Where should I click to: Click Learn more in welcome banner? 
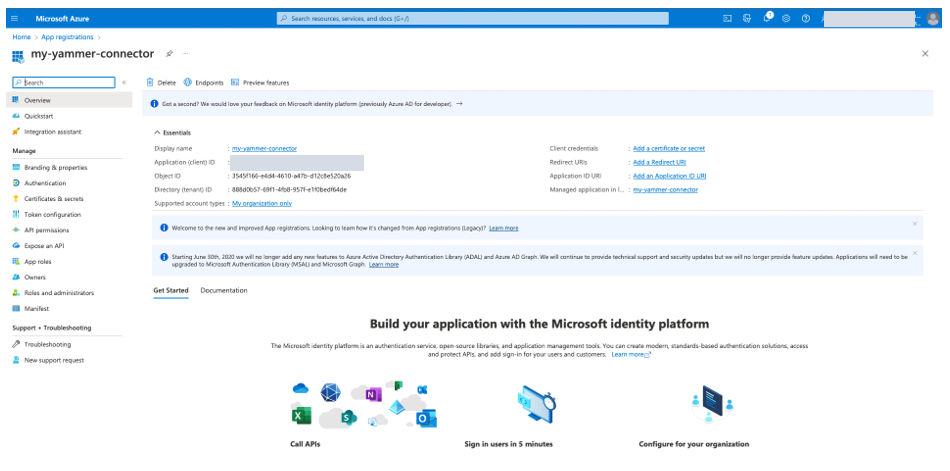(x=503, y=229)
